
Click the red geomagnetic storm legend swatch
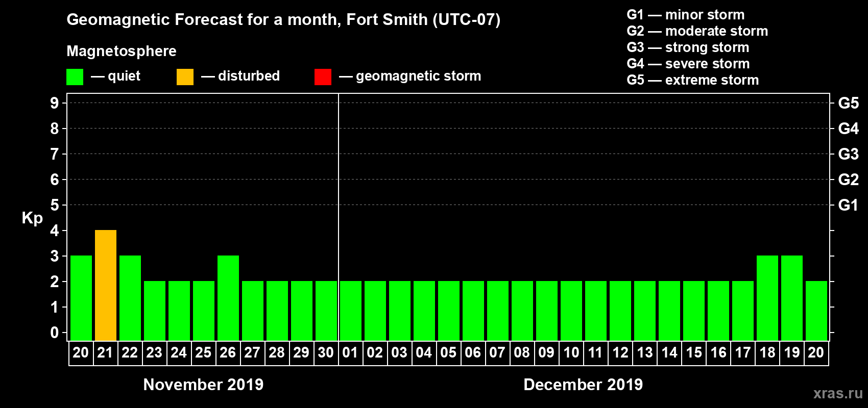(323, 77)
